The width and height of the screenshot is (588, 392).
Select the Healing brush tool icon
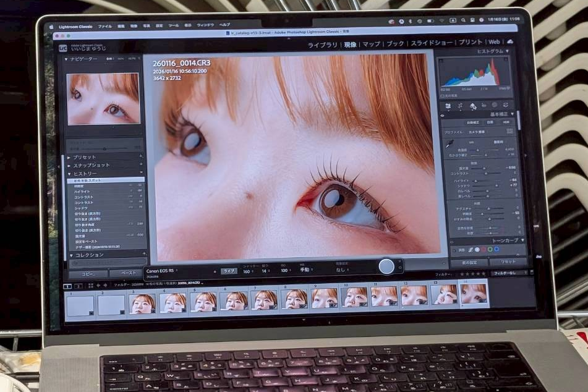(473, 106)
